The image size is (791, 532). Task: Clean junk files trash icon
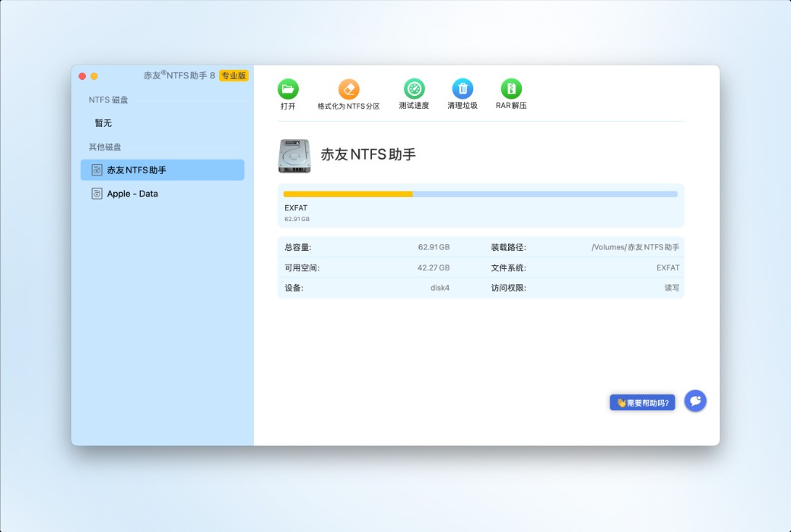click(462, 89)
